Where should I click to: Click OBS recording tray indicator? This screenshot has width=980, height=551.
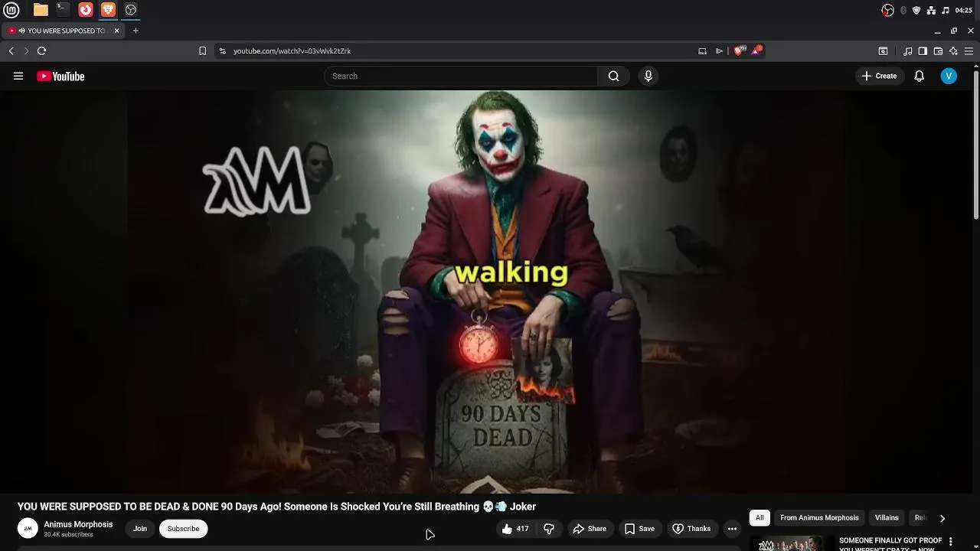click(x=887, y=10)
